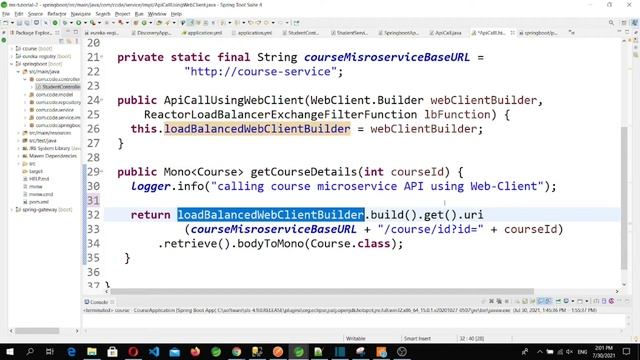Switch to the StudentCont... editor tab
This screenshot has height=360, width=640.
click(x=300, y=33)
